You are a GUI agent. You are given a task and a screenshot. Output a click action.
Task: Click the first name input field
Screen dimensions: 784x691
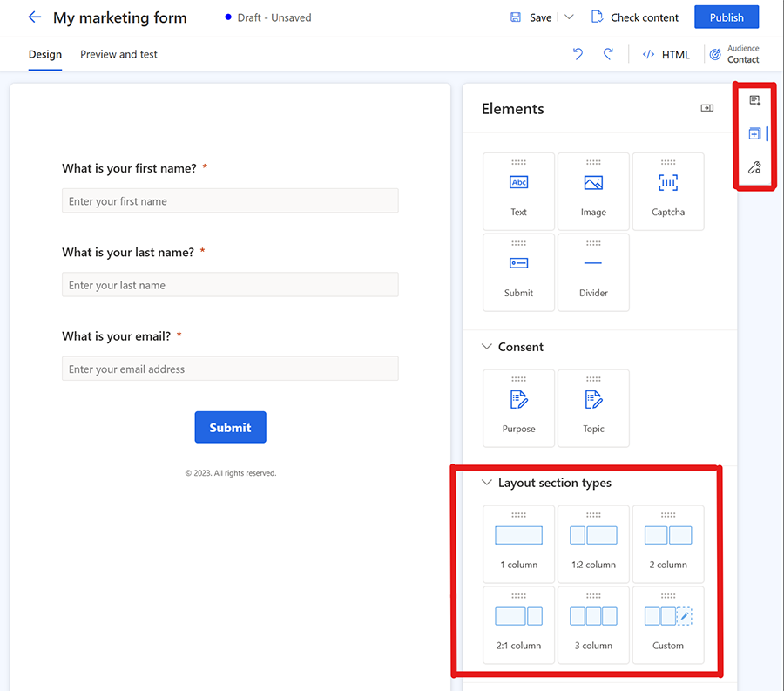[x=230, y=201]
